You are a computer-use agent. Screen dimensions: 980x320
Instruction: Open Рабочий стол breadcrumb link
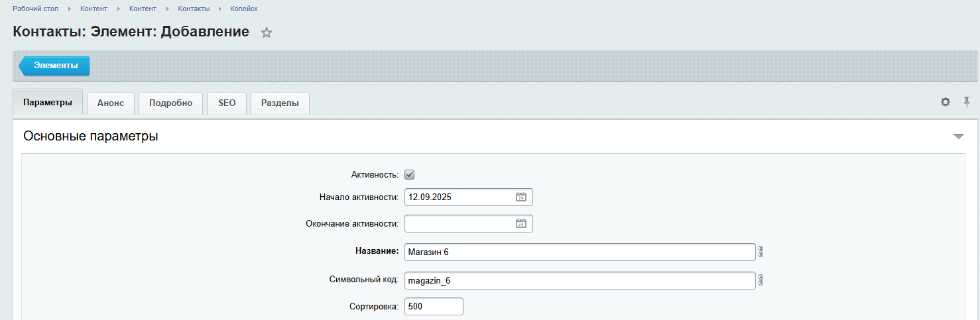tap(35, 9)
